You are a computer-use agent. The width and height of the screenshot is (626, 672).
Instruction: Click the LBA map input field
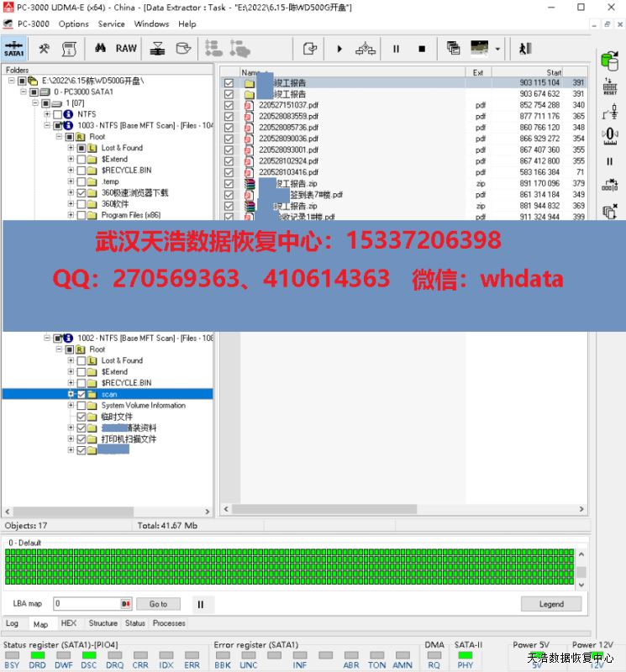(x=87, y=603)
